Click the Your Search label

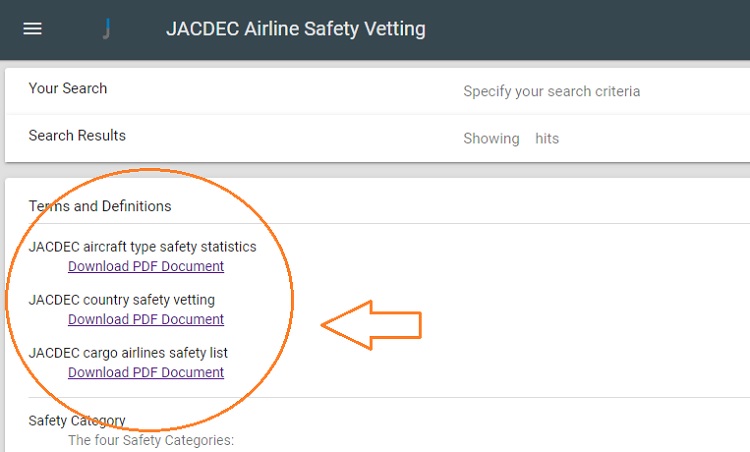(x=68, y=88)
